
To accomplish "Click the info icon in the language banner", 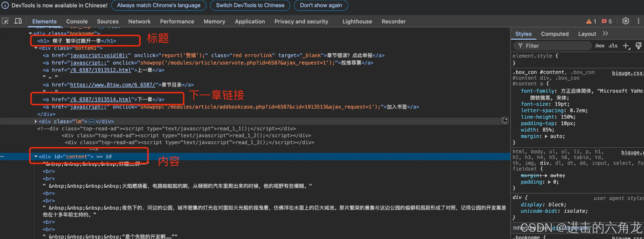I will [x=5, y=5].
